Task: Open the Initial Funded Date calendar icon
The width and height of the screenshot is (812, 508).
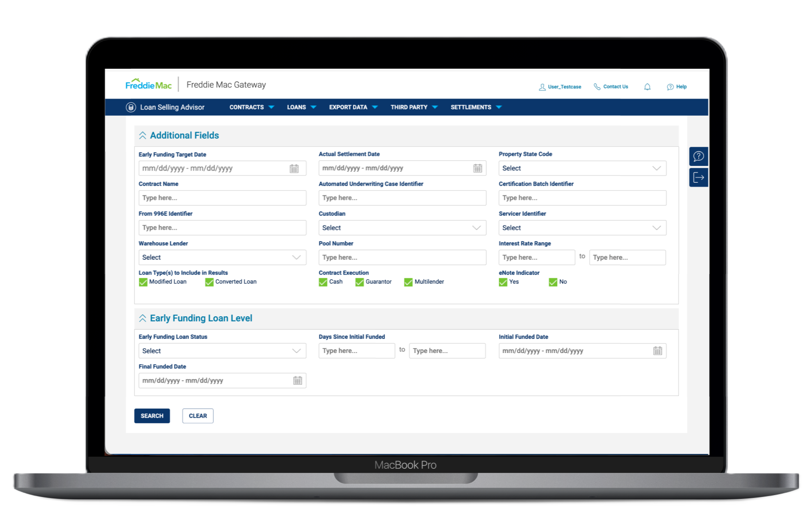Action: pos(658,351)
